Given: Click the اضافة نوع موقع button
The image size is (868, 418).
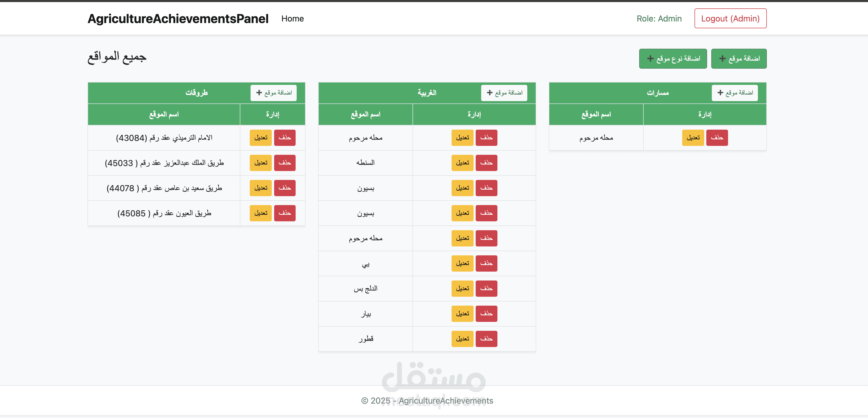Looking at the screenshot, I should click(672, 59).
